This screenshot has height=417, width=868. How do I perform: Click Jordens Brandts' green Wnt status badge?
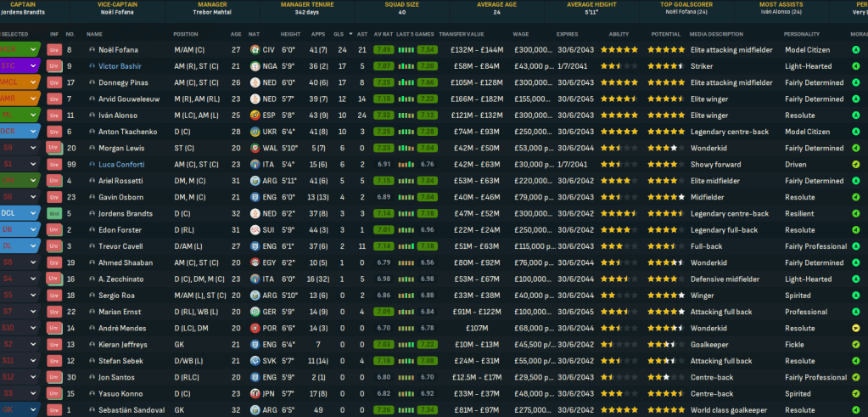54,214
